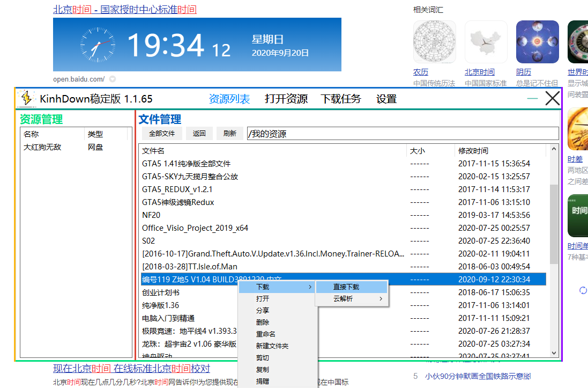Viewport: 588px width, 388px height.
Task: Switch to the 下载任务 tab
Action: (x=341, y=99)
